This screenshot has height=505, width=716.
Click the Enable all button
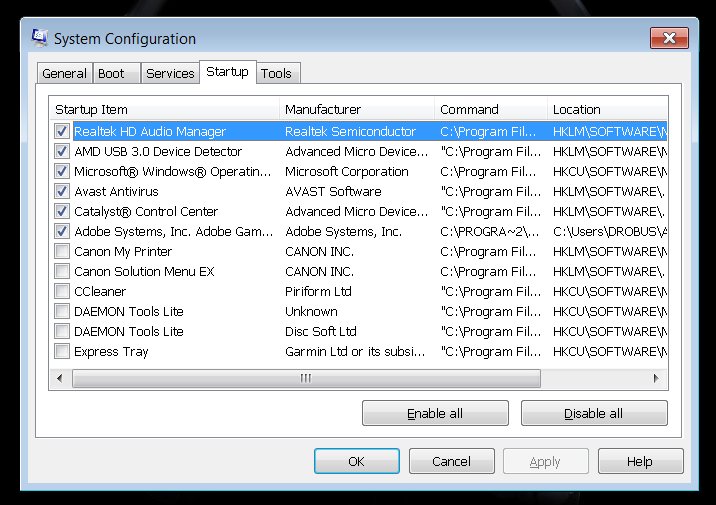click(x=435, y=413)
